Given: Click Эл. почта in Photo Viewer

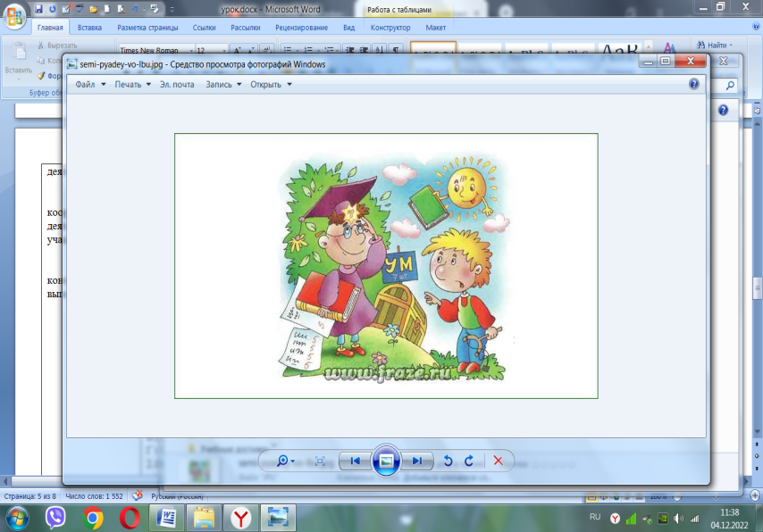Looking at the screenshot, I should [177, 85].
